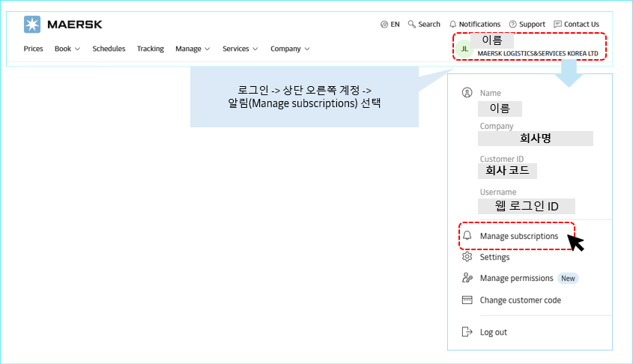Viewport: 633px width, 364px height.
Task: Open the Services dropdown menu
Action: tap(240, 49)
